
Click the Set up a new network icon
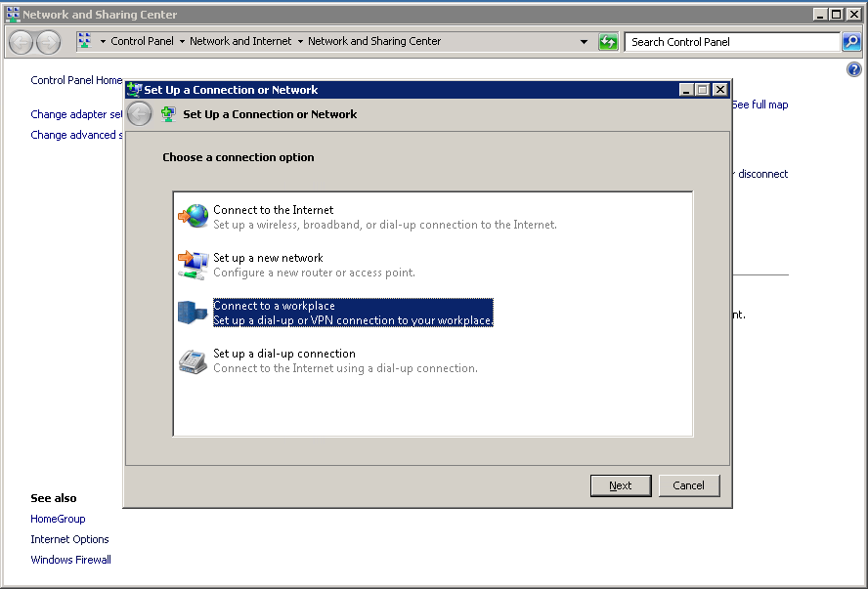194,264
